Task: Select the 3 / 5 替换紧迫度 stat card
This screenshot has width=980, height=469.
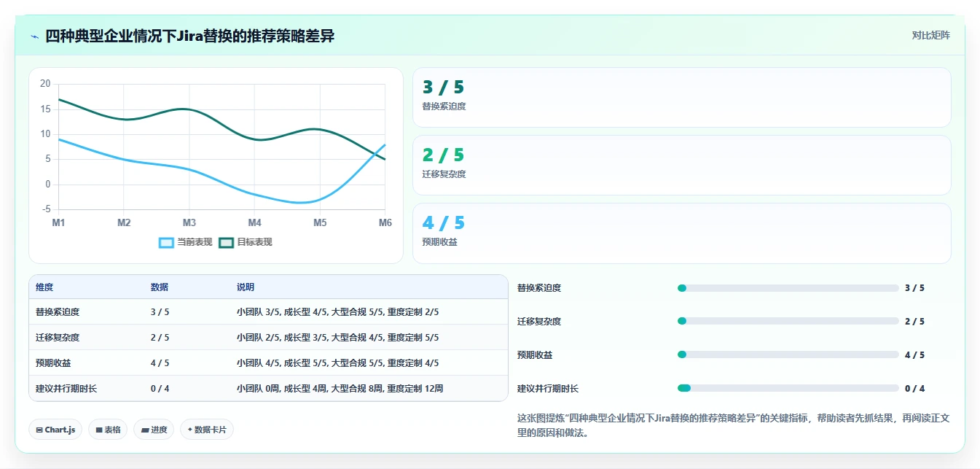Action: (x=681, y=97)
